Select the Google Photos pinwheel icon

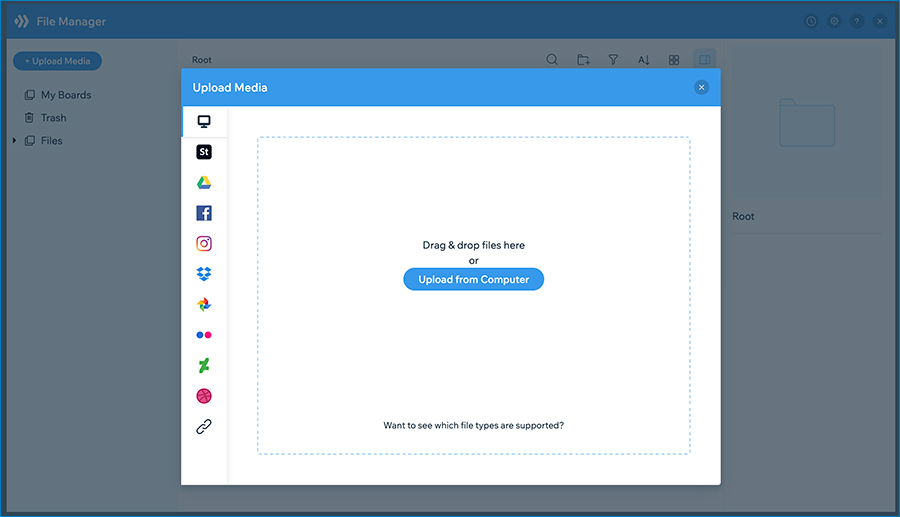(x=204, y=304)
